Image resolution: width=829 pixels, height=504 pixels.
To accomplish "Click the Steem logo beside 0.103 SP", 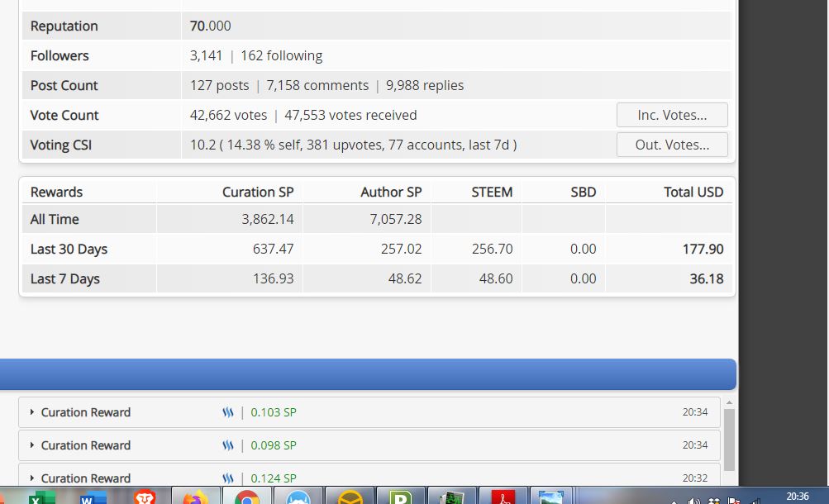I will pyautogui.click(x=228, y=412).
